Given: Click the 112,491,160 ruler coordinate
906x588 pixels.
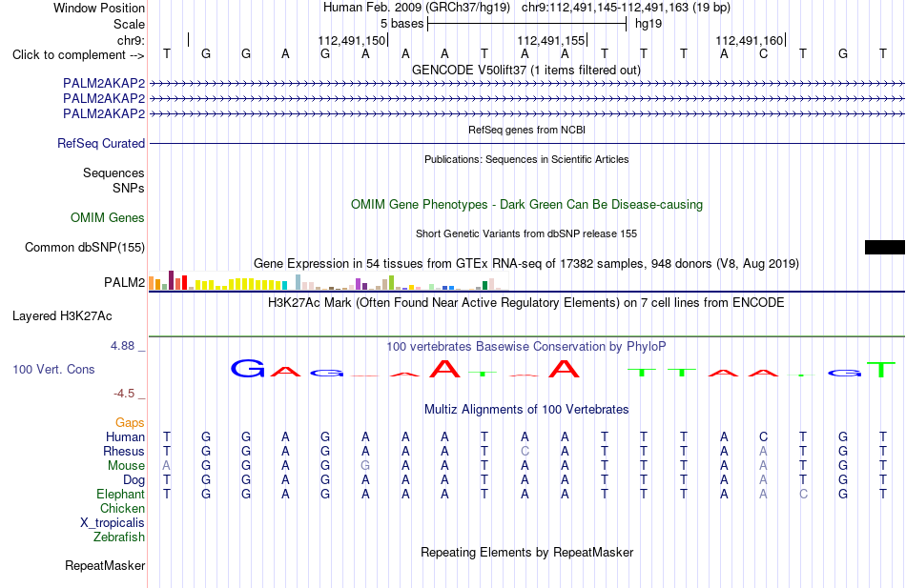Looking at the screenshot, I should tap(750, 40).
